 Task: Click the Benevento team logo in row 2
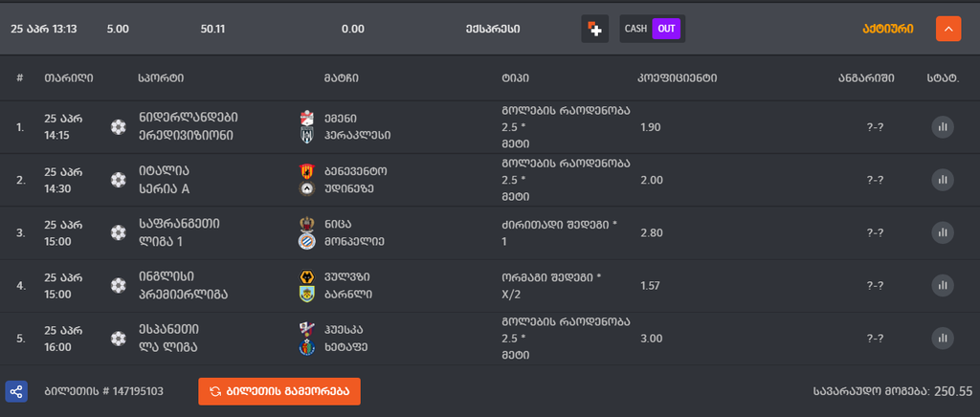tap(306, 171)
